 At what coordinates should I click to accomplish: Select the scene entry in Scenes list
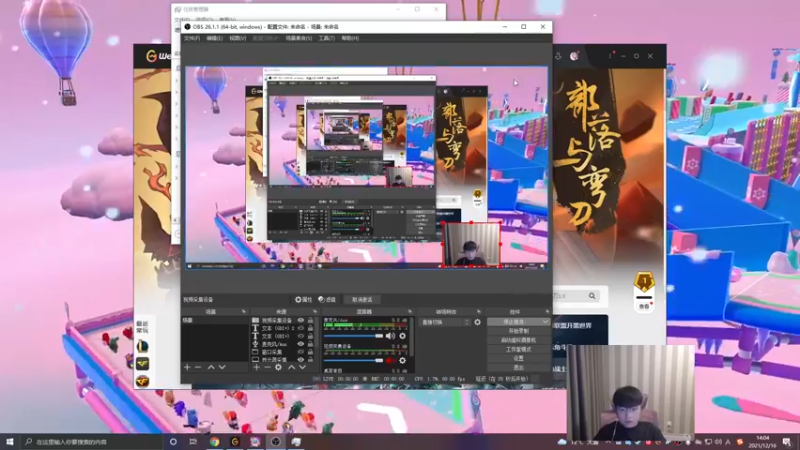214,320
